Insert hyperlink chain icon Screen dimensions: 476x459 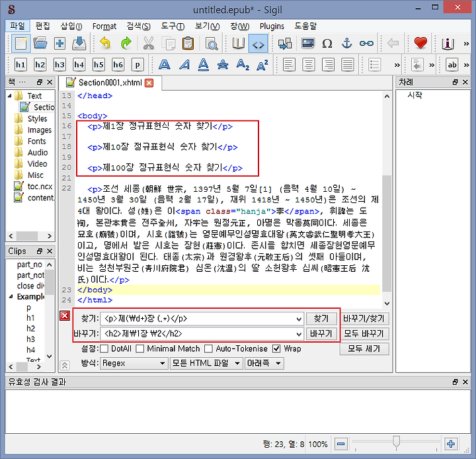366,44
